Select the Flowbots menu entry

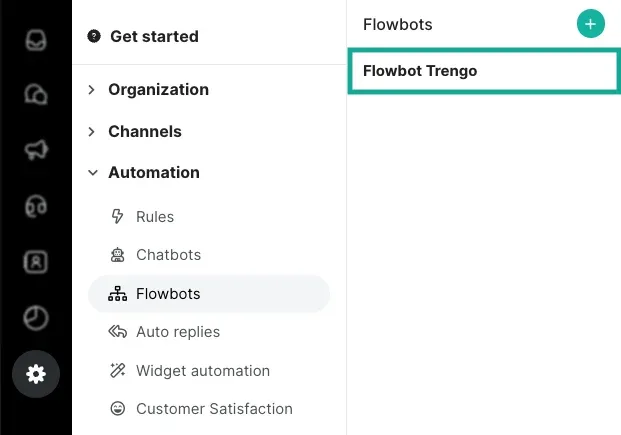pyautogui.click(x=209, y=294)
